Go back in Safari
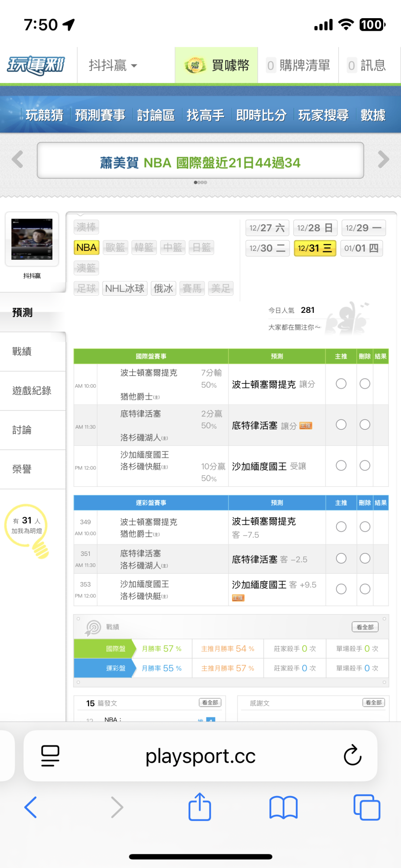401x868 pixels. tap(31, 807)
